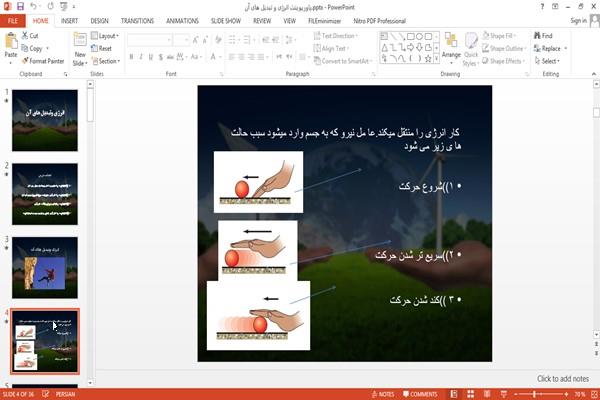This screenshot has height=400, width=600.
Task: Select slide 3 thumbnail with climber
Action: pos(45,268)
